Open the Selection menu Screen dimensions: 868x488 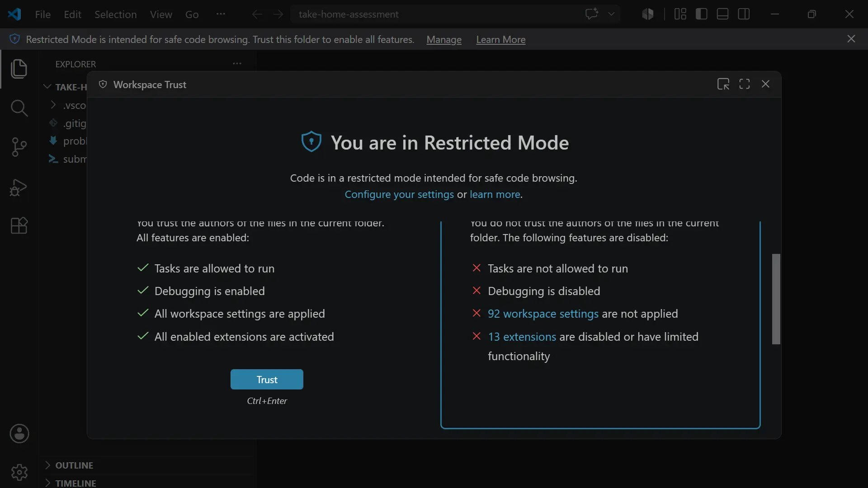[115, 14]
